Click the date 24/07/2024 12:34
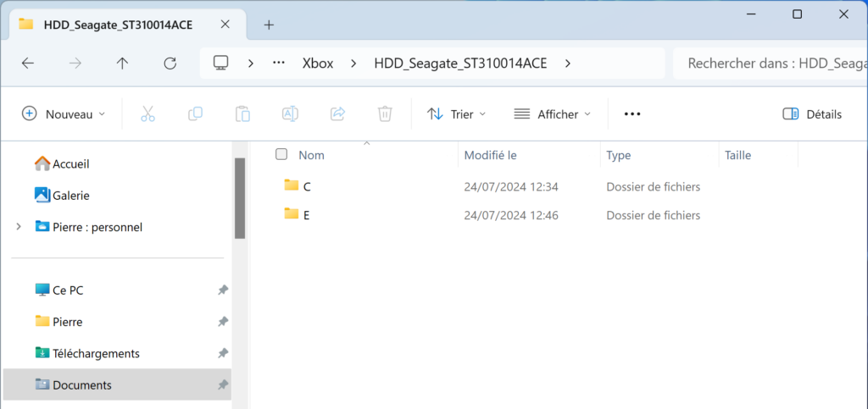The height and width of the screenshot is (409, 868). (511, 187)
